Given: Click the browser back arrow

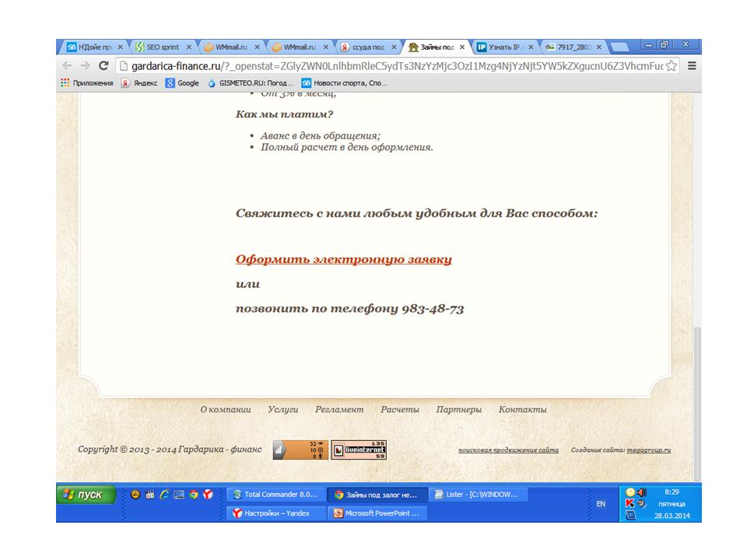Looking at the screenshot, I should 67,65.
